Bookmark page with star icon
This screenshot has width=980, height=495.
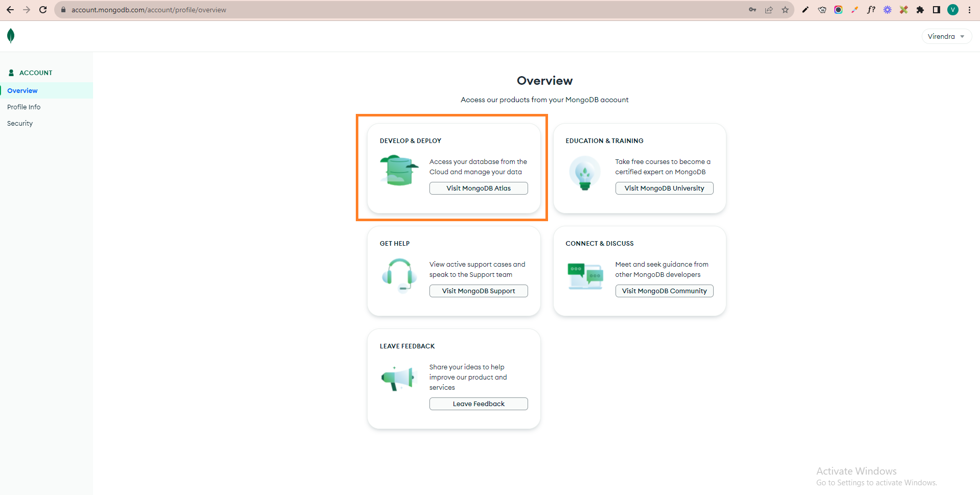coord(785,10)
